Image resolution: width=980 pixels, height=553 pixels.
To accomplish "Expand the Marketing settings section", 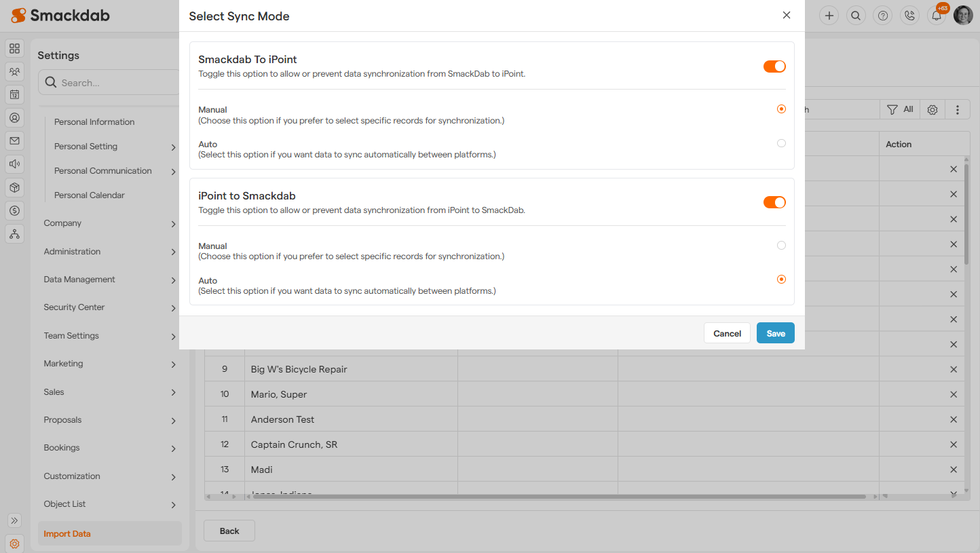I will (109, 364).
